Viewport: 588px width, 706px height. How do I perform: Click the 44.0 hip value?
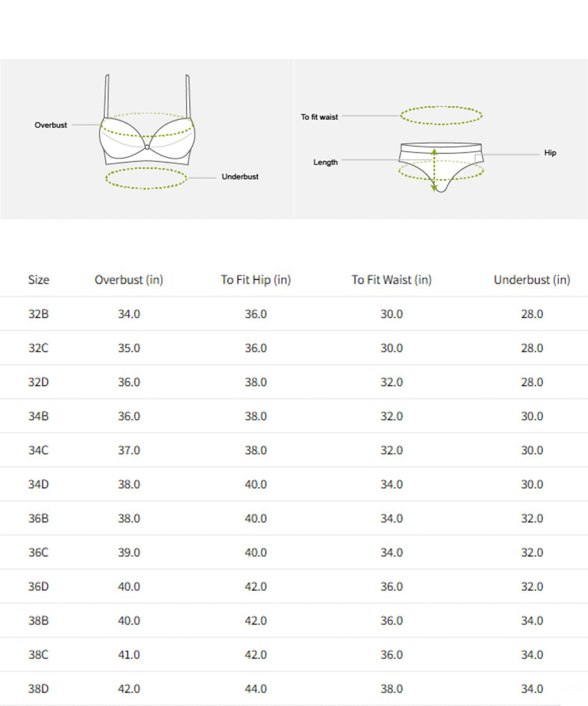click(256, 689)
